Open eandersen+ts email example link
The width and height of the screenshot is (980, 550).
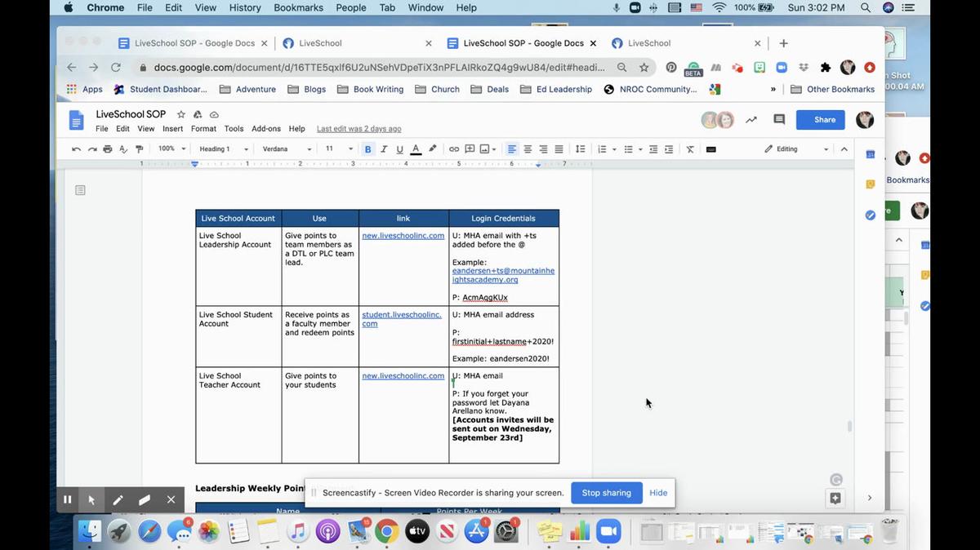tap(503, 275)
